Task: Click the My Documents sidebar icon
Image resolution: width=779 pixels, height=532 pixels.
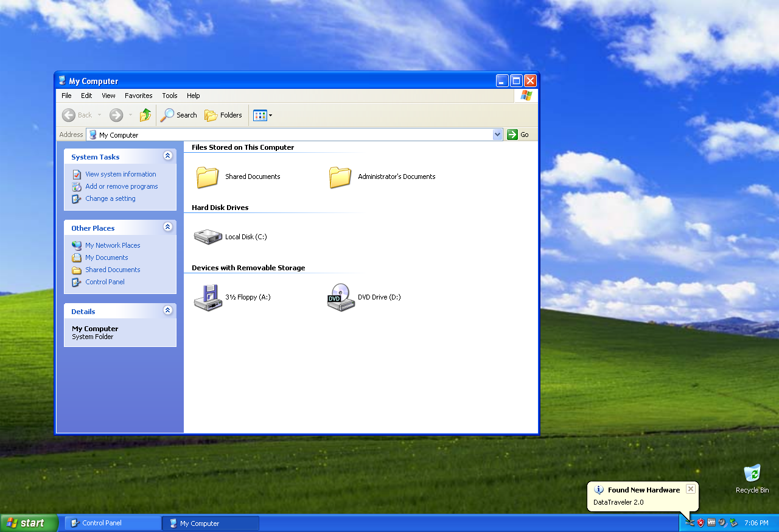Action: click(x=77, y=257)
